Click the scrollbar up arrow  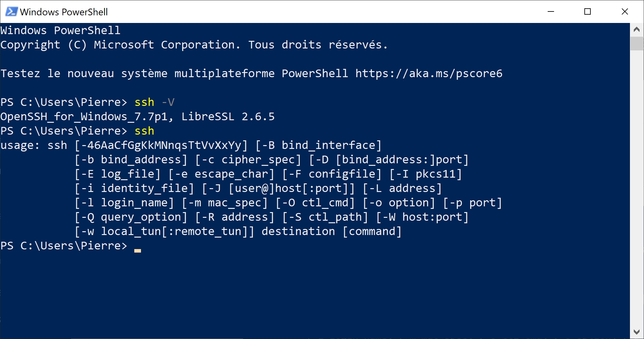pyautogui.click(x=637, y=30)
